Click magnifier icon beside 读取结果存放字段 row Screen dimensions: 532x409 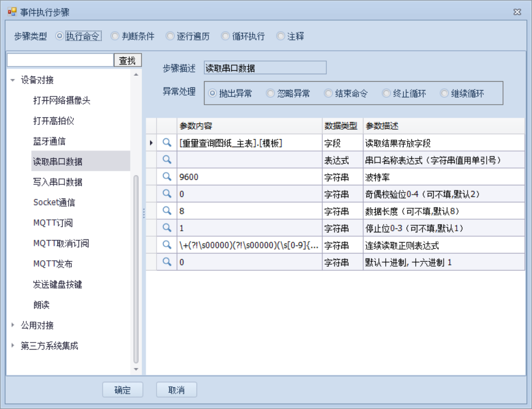[x=167, y=143]
